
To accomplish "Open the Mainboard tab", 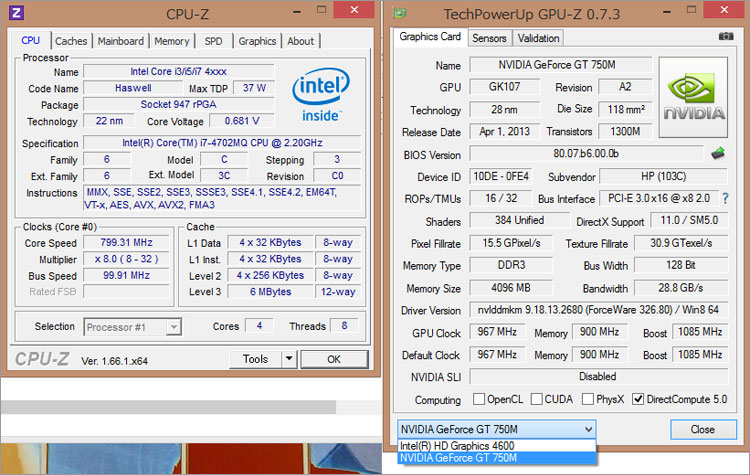I will 121,41.
